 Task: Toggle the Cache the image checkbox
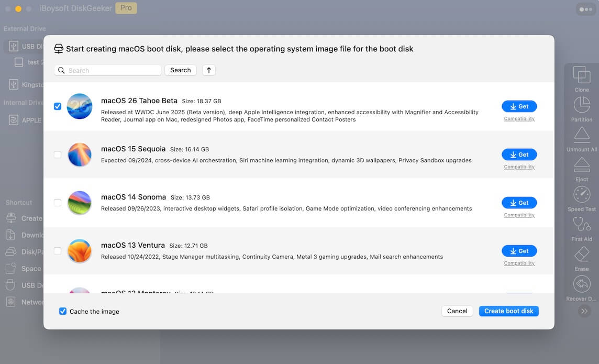click(x=63, y=311)
